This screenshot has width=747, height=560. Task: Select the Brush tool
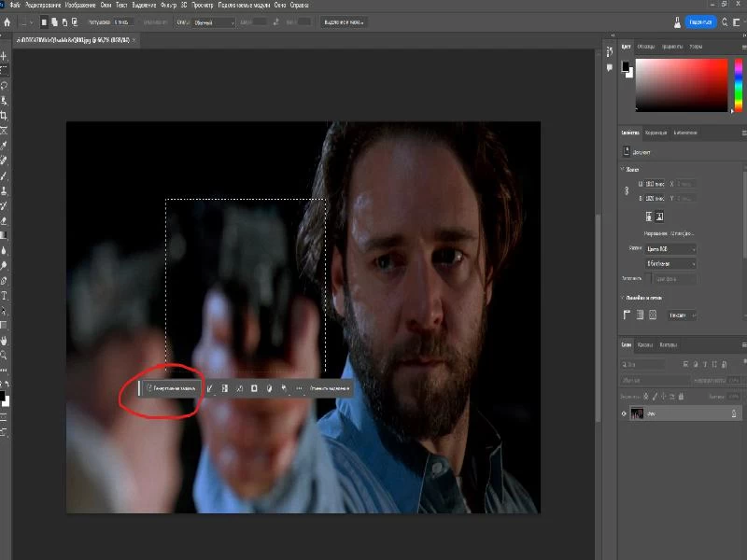[4, 175]
